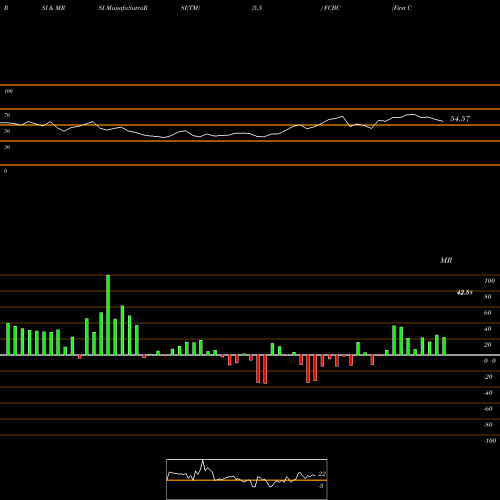Click the 100 level label on RSI panel

point(8,91)
